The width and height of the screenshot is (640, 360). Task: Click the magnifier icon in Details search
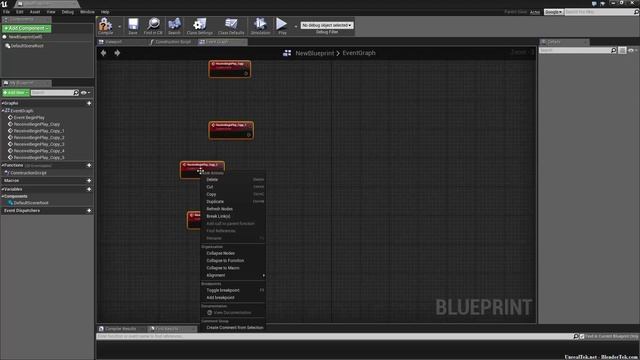click(x=613, y=50)
